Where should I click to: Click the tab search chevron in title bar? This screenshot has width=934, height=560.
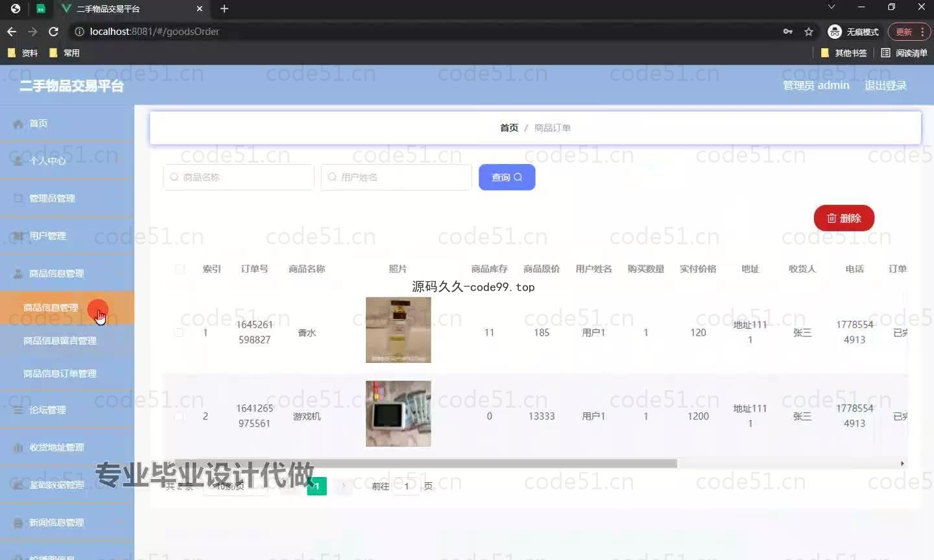[x=832, y=7]
